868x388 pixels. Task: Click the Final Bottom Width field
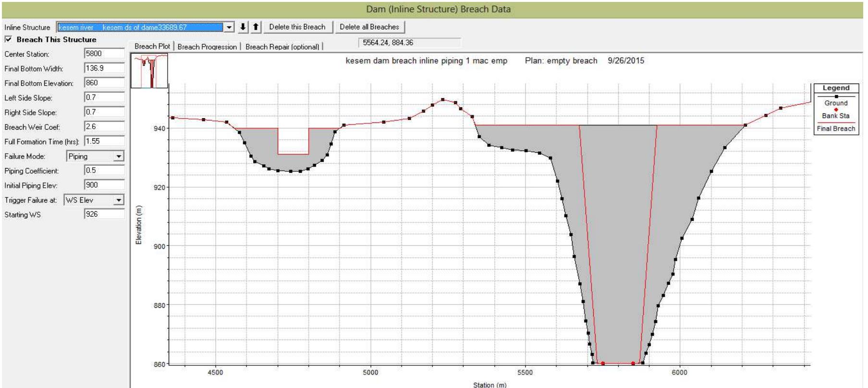click(104, 68)
